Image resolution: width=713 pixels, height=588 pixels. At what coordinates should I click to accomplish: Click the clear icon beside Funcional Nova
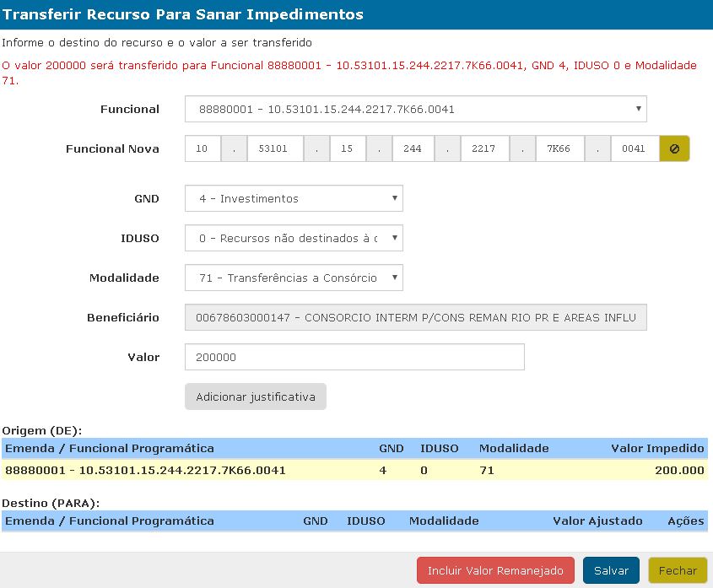tap(674, 148)
